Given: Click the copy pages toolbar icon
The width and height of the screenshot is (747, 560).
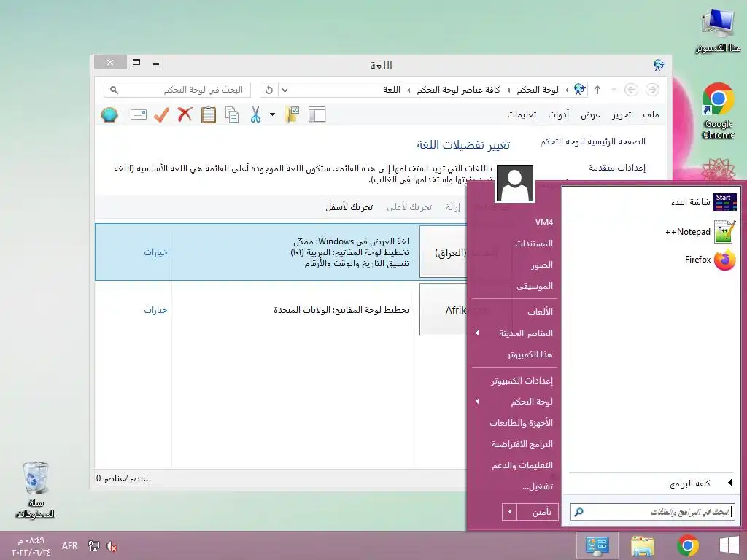Looking at the screenshot, I should (x=232, y=114).
